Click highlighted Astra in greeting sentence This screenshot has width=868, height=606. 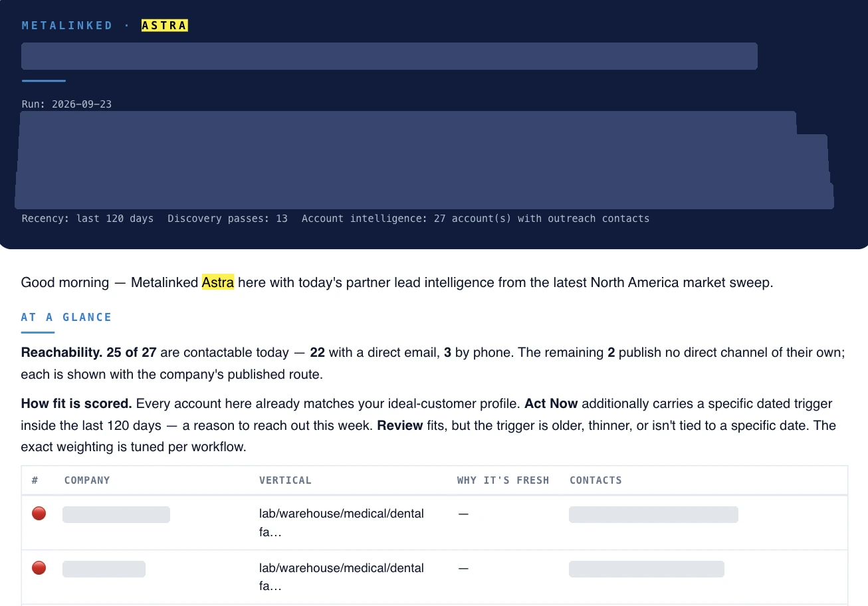pos(218,282)
